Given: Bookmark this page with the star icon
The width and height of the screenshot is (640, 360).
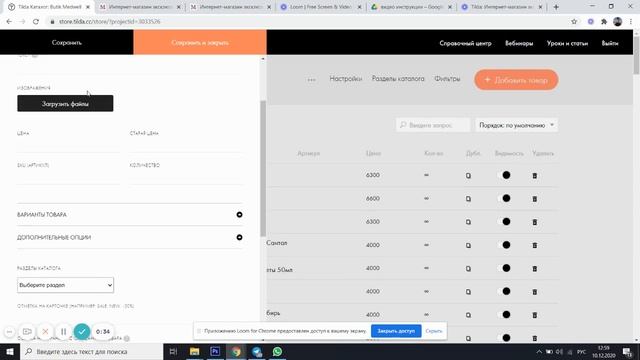Looking at the screenshot, I should [574, 22].
